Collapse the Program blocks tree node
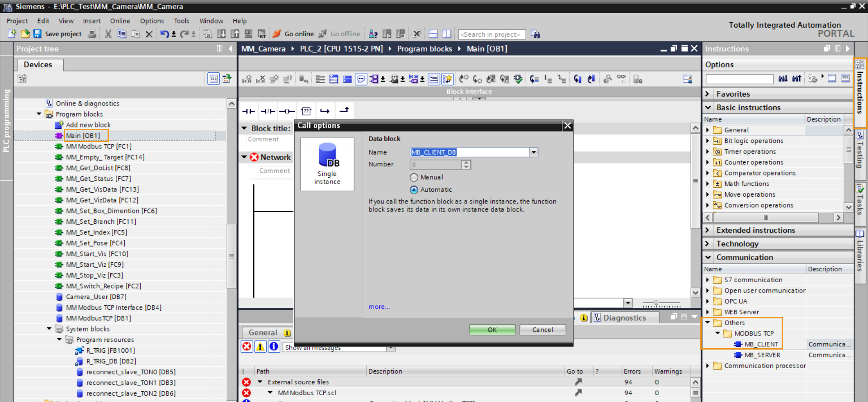Viewport: 868px width, 402px height. pos(39,114)
